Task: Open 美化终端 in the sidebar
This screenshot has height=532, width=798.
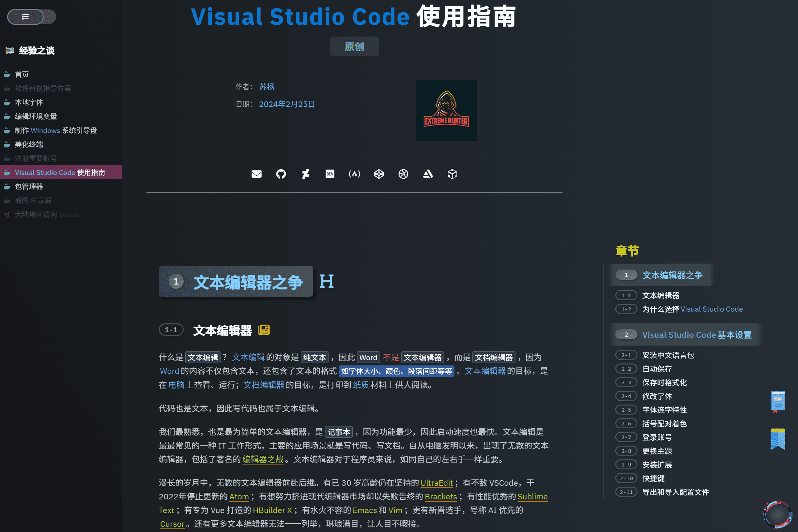Action: pyautogui.click(x=29, y=144)
